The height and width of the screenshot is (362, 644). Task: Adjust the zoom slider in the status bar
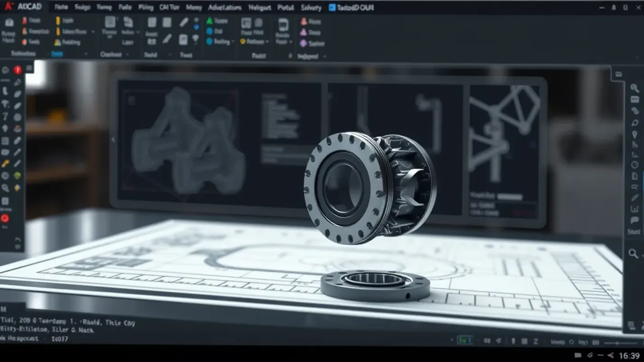click(x=621, y=343)
